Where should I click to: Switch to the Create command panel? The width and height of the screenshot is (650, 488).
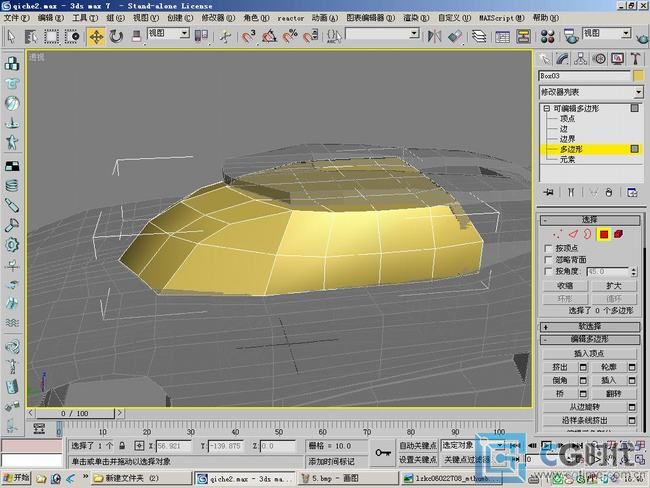click(x=544, y=59)
